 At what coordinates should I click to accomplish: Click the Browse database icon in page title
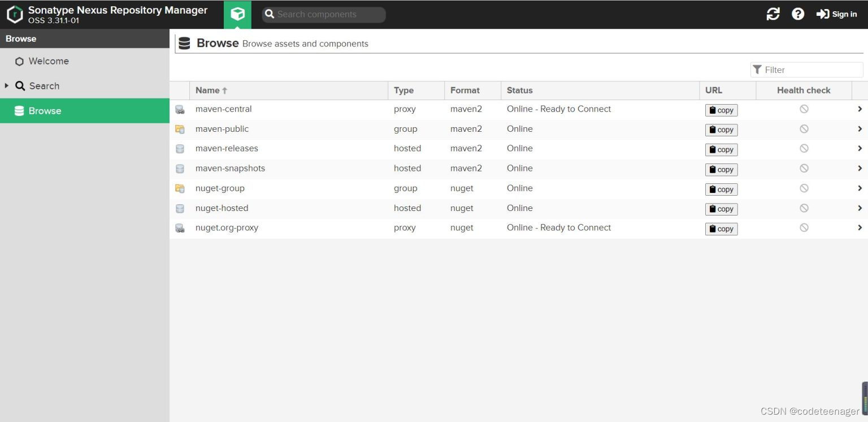(184, 43)
